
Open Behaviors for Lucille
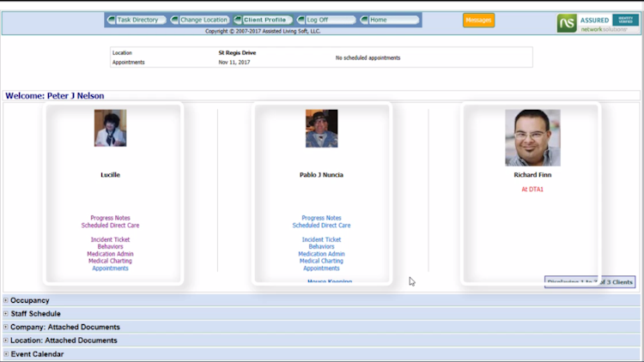[110, 247]
